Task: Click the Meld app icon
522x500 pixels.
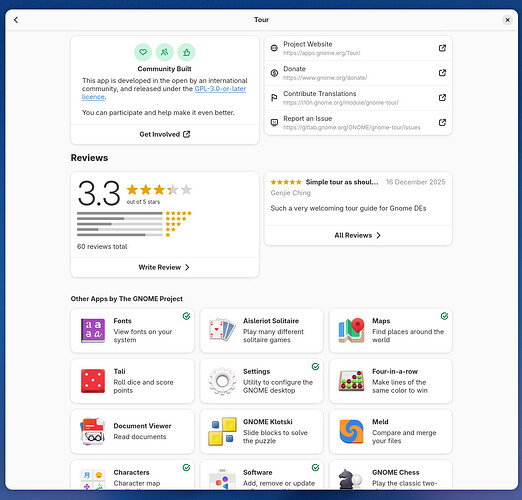Action: pyautogui.click(x=351, y=431)
